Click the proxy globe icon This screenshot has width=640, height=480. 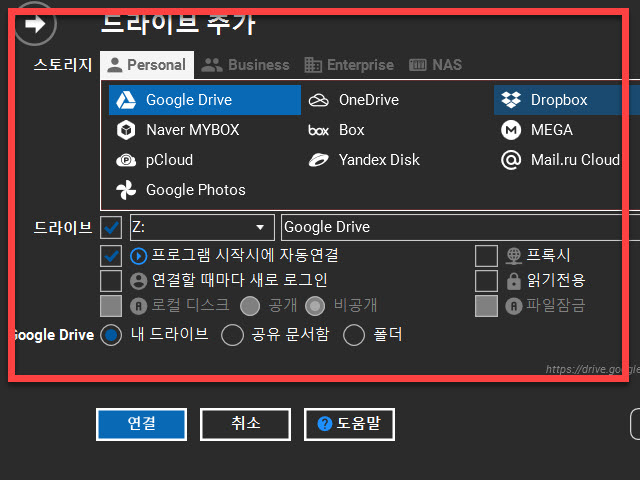(x=514, y=256)
